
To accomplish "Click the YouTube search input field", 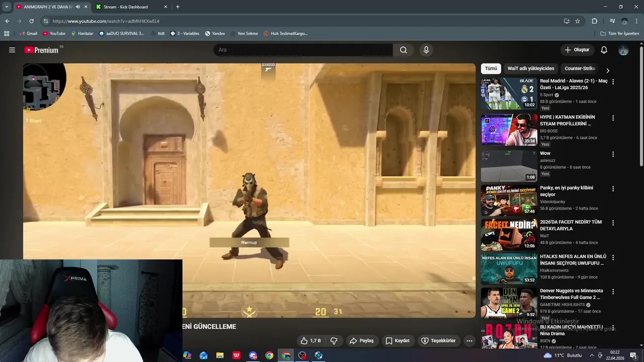I will tap(303, 50).
